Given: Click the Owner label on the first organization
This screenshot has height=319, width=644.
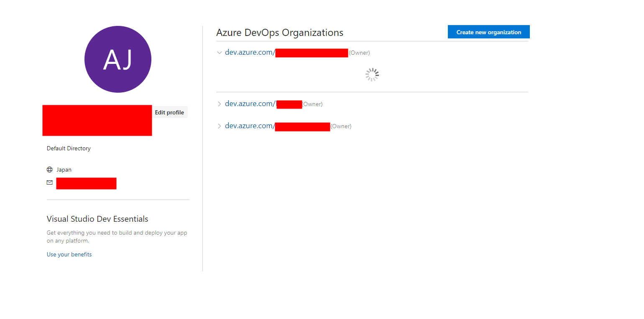Looking at the screenshot, I should [359, 52].
